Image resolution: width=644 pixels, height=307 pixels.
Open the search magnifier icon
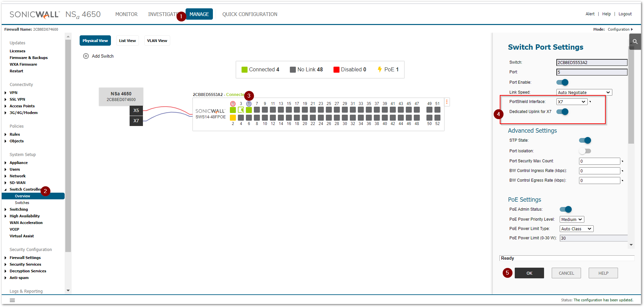(x=635, y=42)
